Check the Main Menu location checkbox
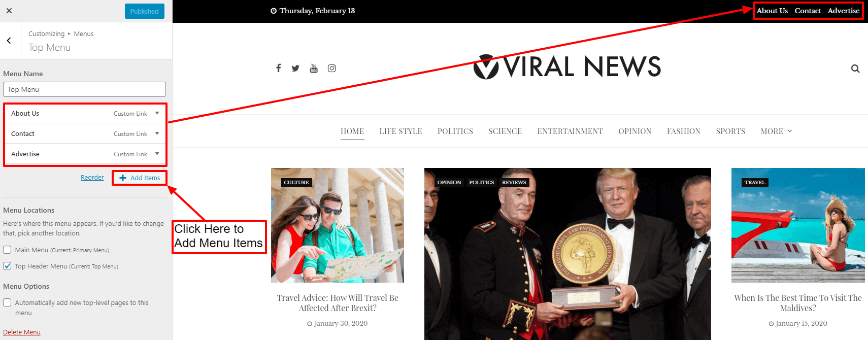This screenshot has width=868, height=340. pyautogui.click(x=7, y=250)
